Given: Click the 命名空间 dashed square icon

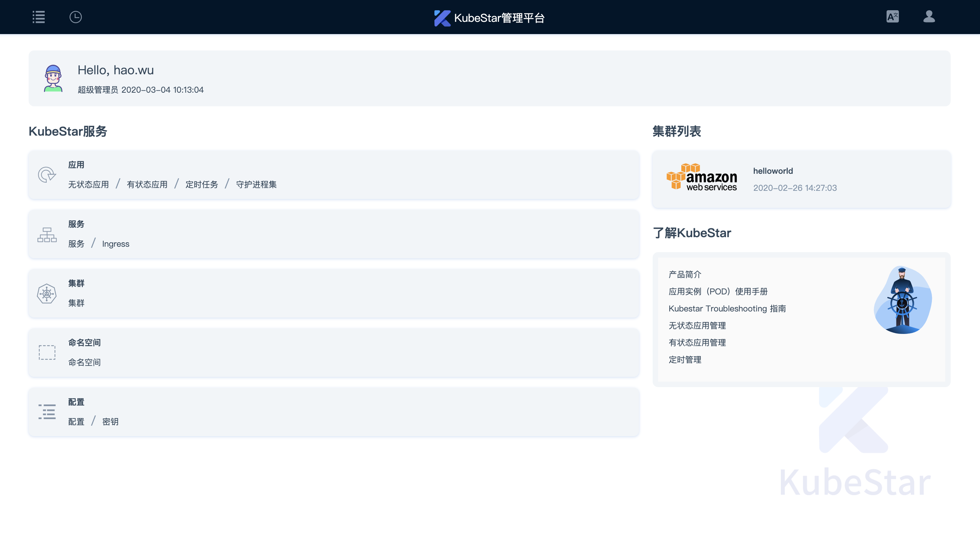Looking at the screenshot, I should point(47,353).
